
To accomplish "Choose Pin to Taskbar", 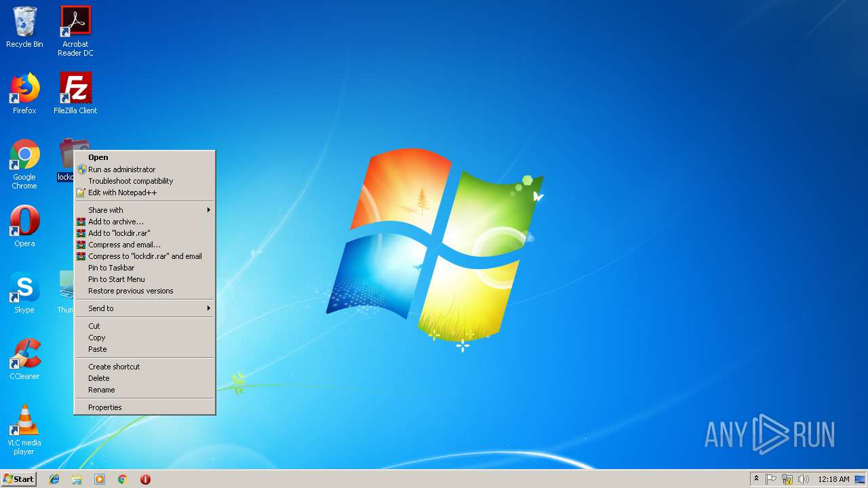I will pos(144,268).
